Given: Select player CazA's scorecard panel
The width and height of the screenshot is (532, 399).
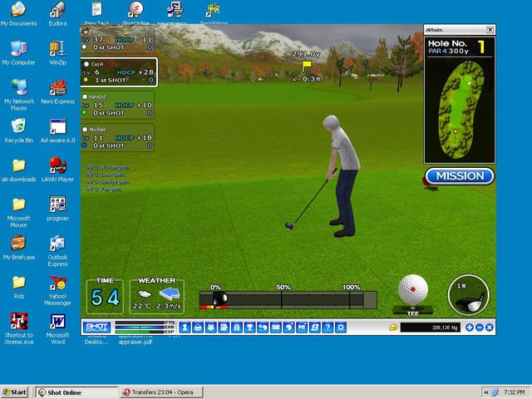Looking at the screenshot, I should coord(118,72).
